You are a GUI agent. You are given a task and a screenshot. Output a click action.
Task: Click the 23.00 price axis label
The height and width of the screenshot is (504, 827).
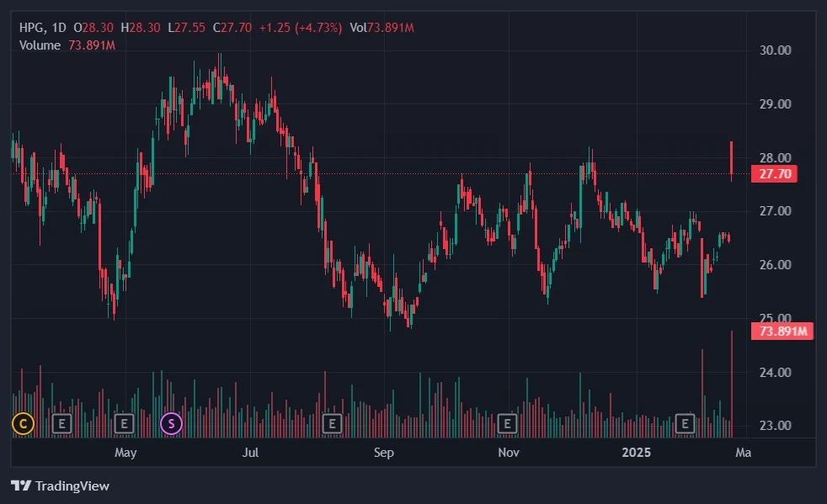[x=775, y=426]
